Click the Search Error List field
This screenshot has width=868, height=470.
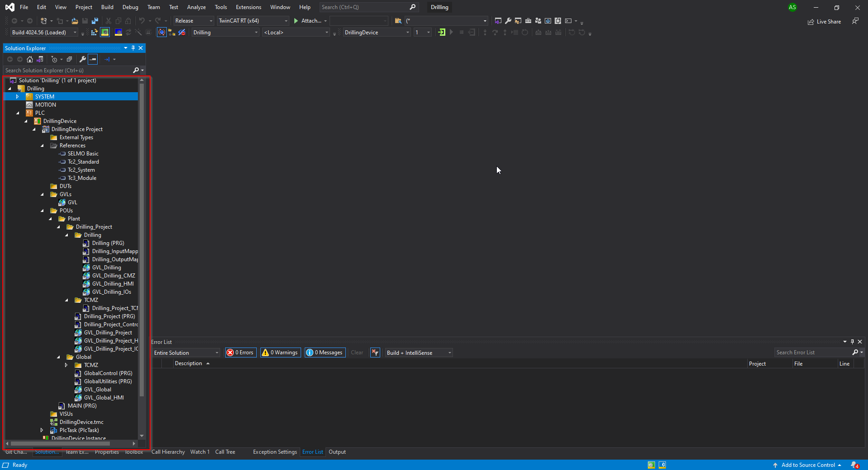[x=812, y=352]
